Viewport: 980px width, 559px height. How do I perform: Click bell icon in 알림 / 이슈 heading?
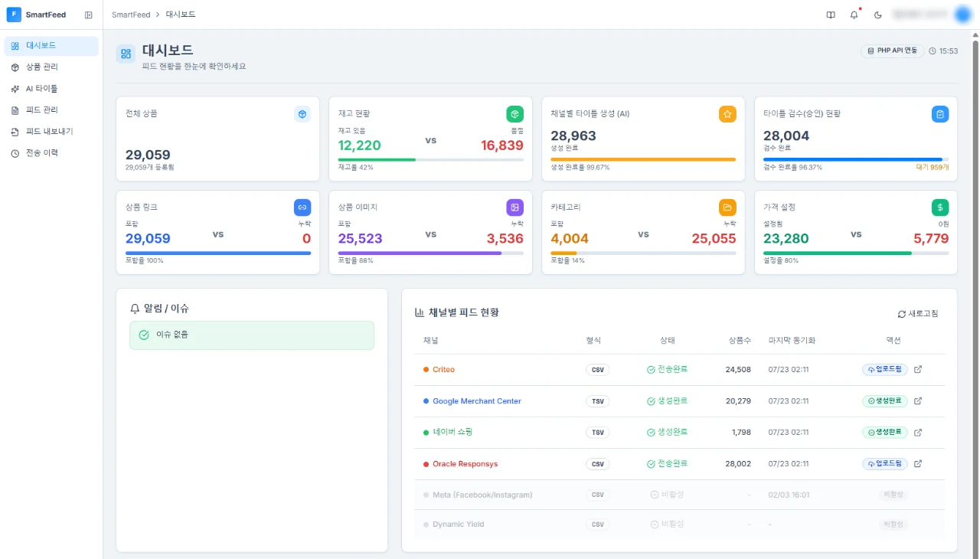click(136, 309)
